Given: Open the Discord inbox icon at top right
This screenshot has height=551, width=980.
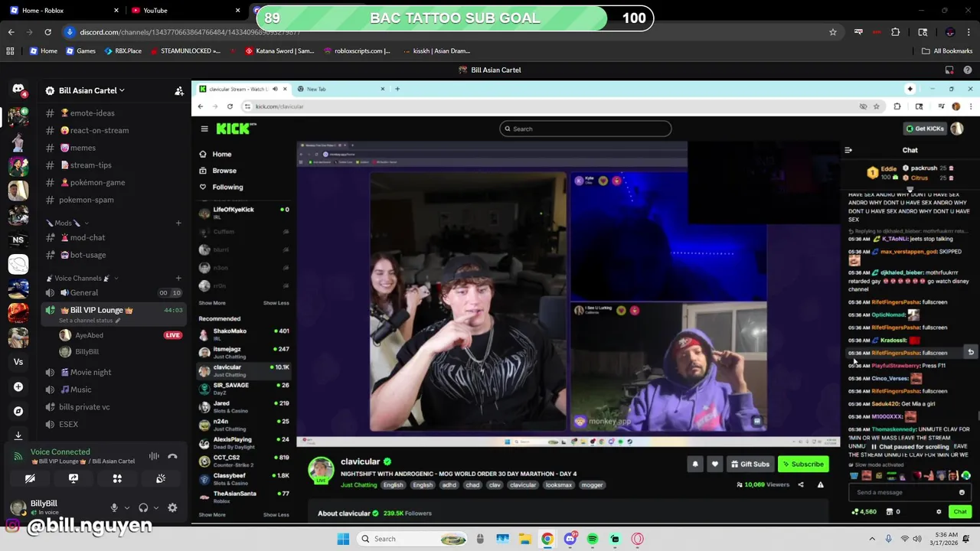Looking at the screenshot, I should (949, 70).
